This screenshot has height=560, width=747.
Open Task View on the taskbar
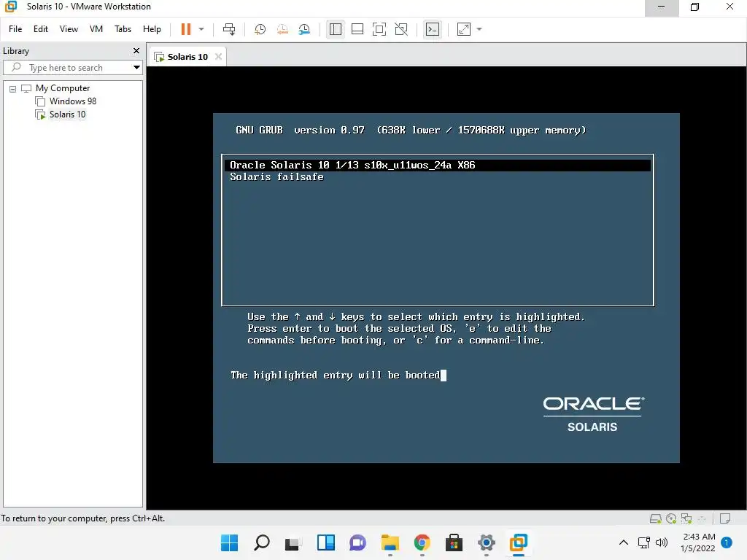[x=293, y=542]
